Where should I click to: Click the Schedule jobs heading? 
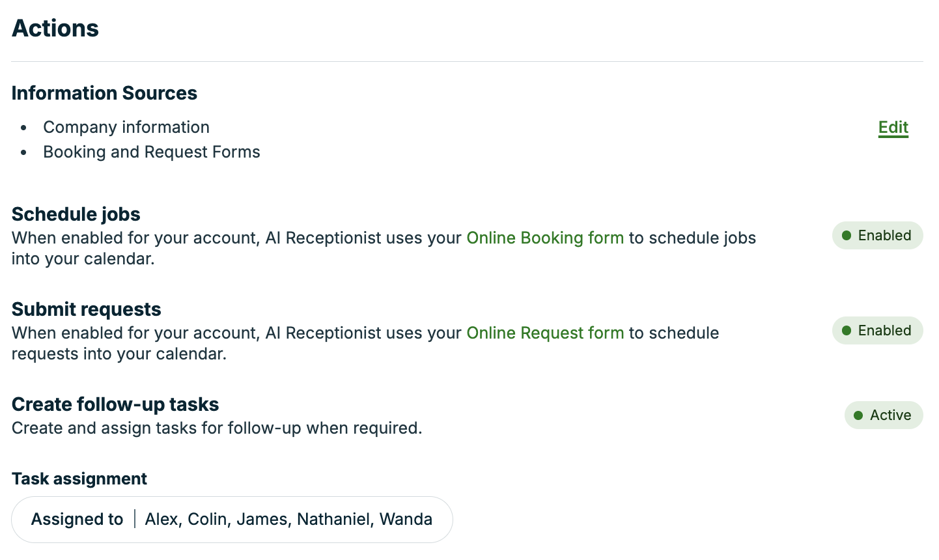tap(76, 214)
